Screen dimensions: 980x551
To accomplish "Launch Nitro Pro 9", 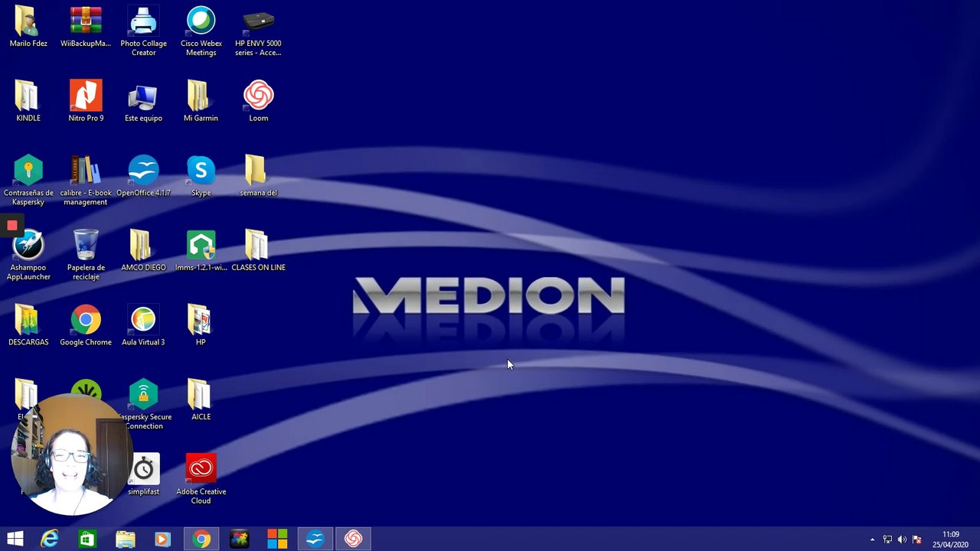I will 86,101.
